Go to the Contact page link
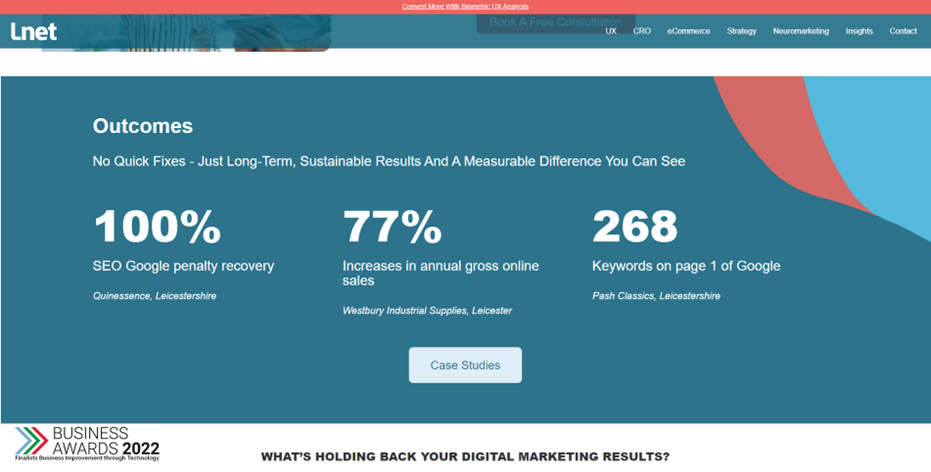The height and width of the screenshot is (472, 931). point(903,31)
